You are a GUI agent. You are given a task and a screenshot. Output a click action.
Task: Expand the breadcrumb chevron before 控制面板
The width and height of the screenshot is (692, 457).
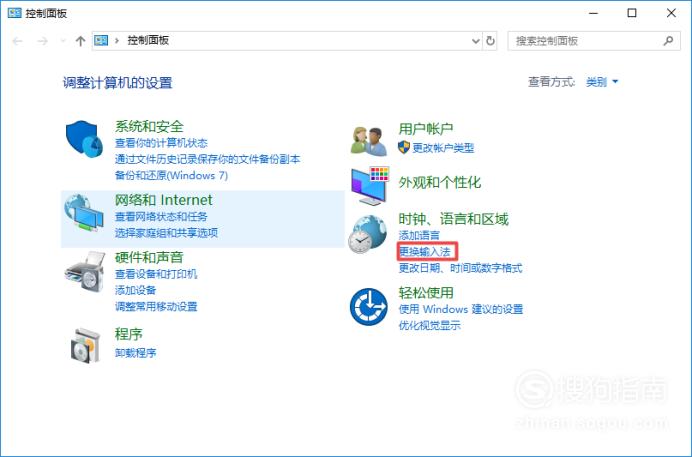click(x=117, y=41)
